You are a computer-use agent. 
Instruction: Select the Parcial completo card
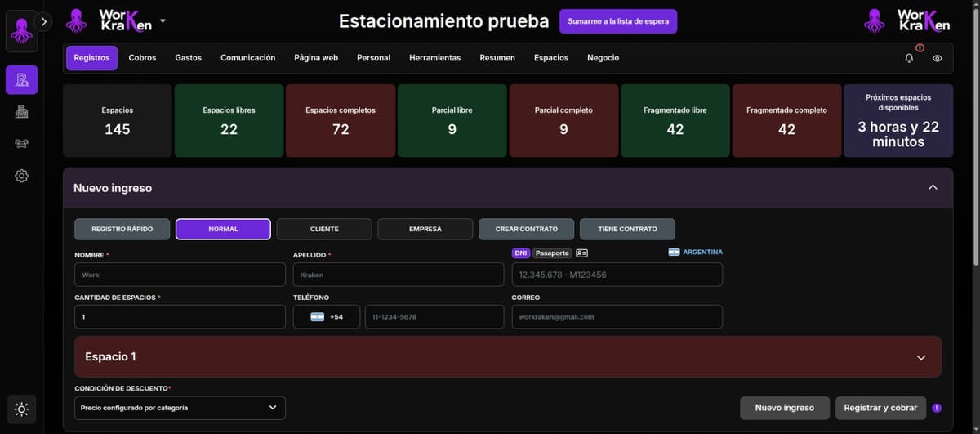(563, 120)
